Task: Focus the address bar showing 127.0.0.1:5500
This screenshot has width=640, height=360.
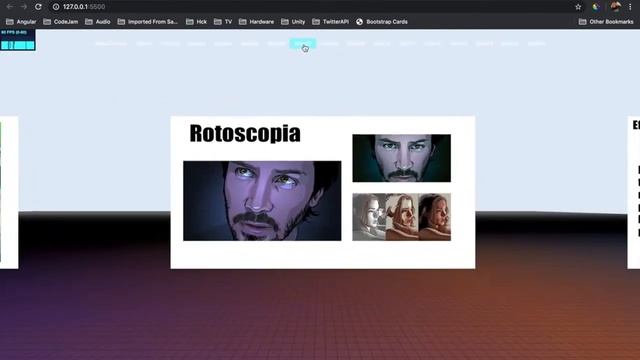Action: pyautogui.click(x=314, y=7)
